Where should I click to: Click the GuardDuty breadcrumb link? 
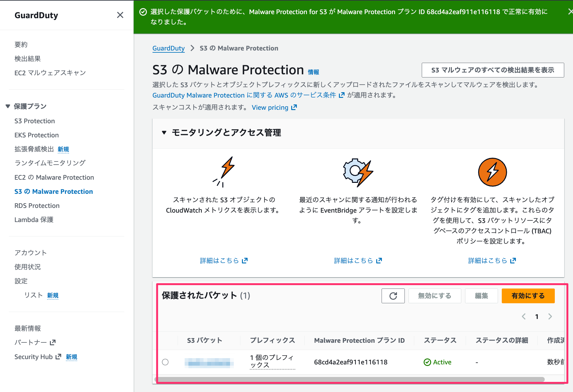pyautogui.click(x=169, y=48)
